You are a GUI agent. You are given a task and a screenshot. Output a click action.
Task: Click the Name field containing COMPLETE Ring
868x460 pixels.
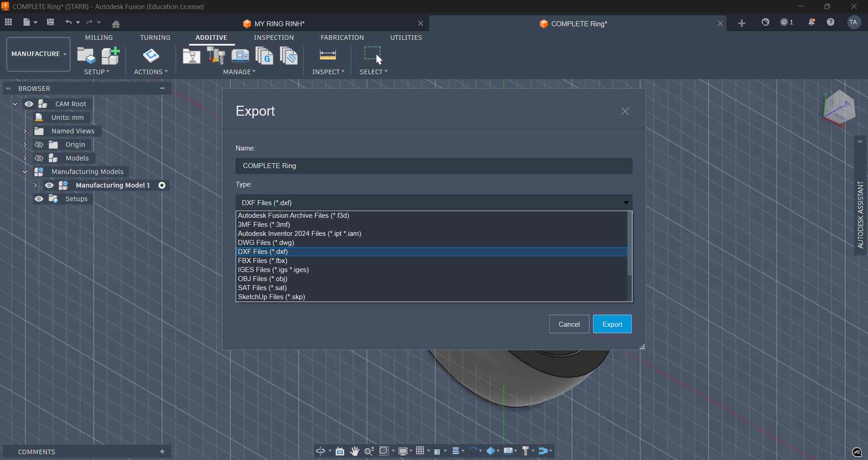[x=434, y=166]
